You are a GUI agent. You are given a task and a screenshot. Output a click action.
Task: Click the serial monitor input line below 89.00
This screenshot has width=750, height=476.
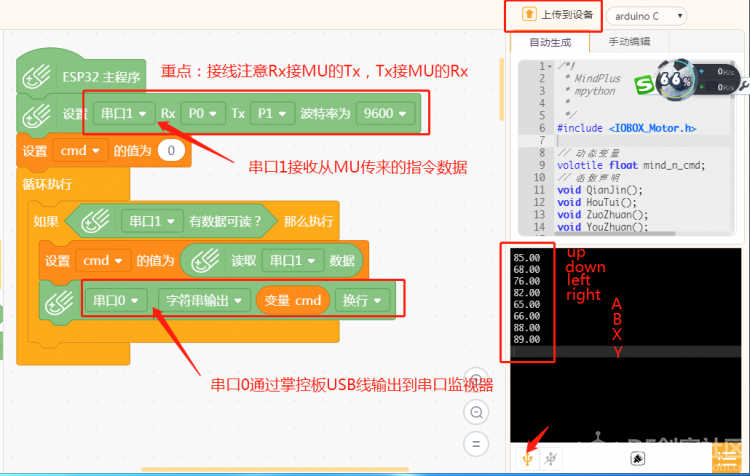point(627,351)
